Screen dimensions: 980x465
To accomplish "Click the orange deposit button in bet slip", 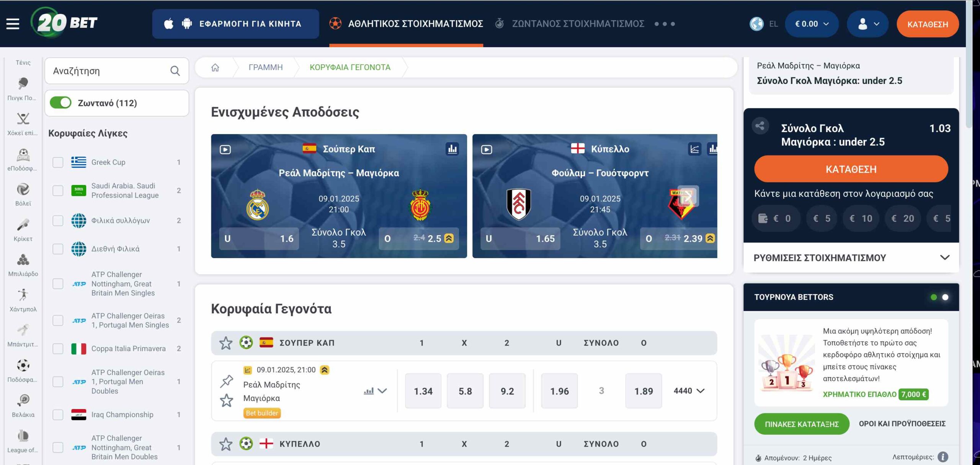I will tap(851, 169).
